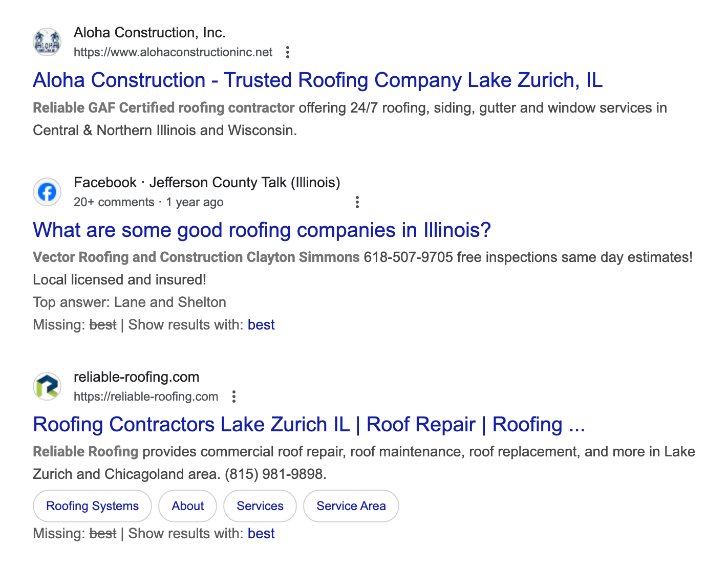Click the Aloha Construction site favicon
The width and height of the screenshot is (728, 571).
click(x=47, y=41)
